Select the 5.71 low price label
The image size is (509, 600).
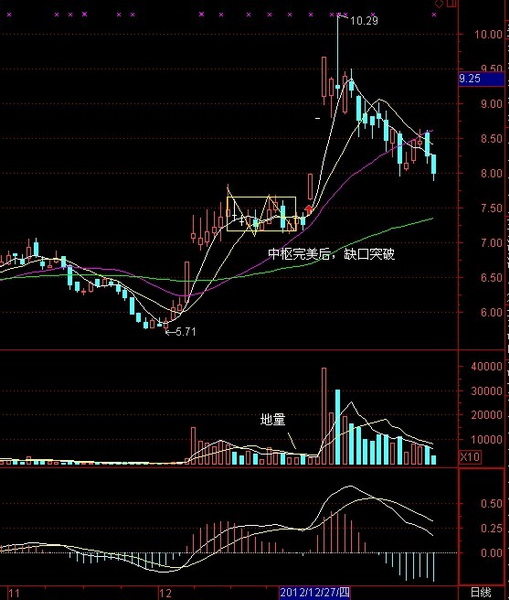186,331
